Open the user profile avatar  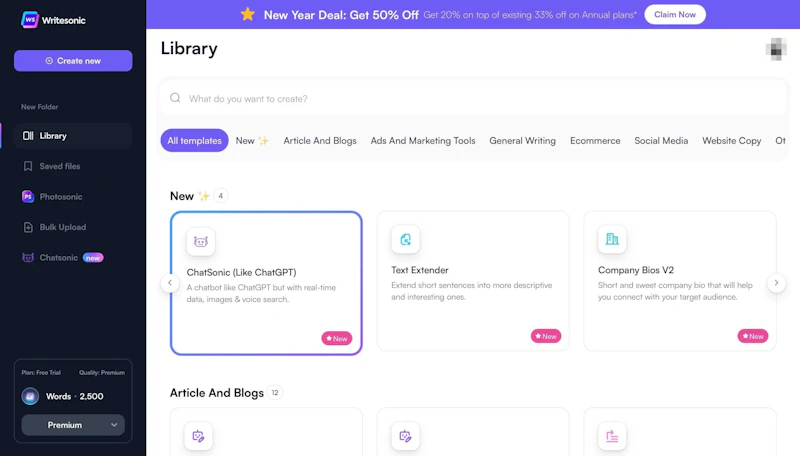pos(776,49)
